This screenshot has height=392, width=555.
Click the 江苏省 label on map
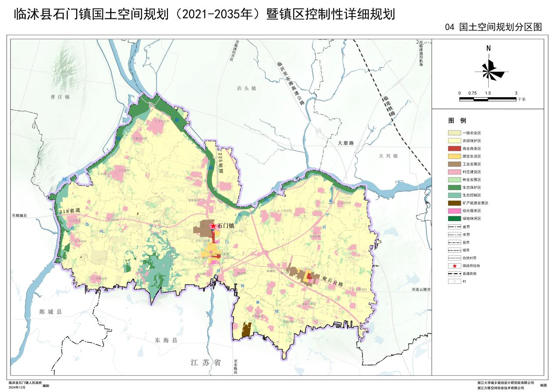[206, 363]
